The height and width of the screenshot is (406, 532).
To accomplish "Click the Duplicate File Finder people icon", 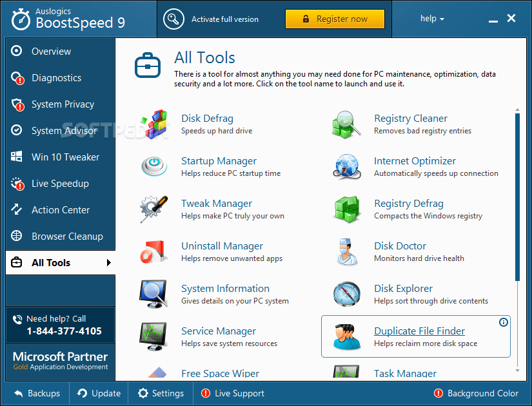I will pyautogui.click(x=346, y=336).
